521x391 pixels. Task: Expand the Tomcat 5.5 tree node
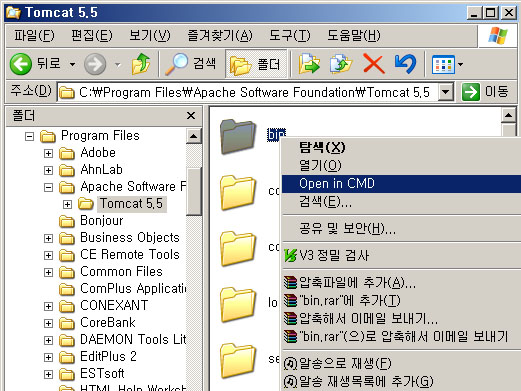(67, 204)
